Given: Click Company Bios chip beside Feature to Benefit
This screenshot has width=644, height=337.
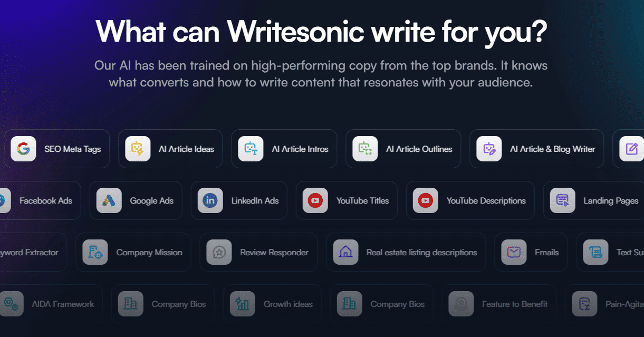Looking at the screenshot, I should click(381, 304).
